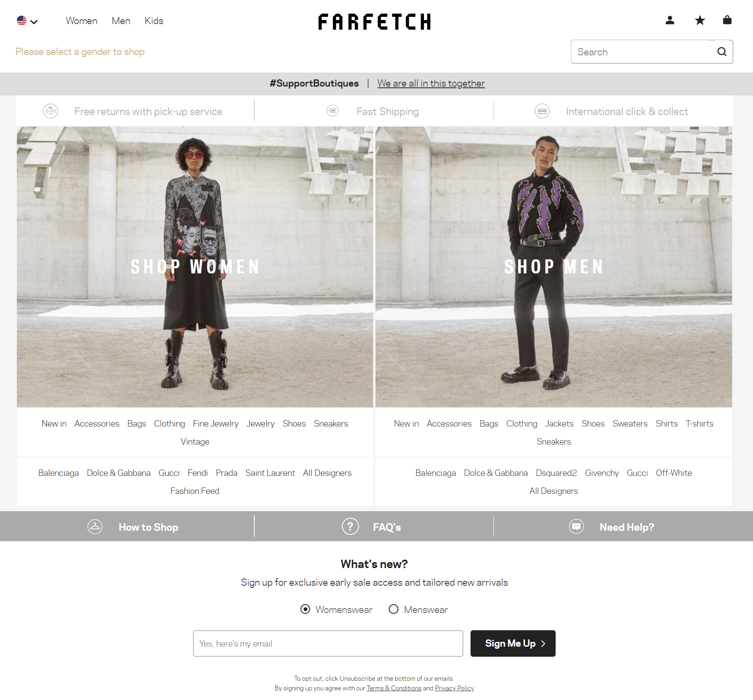The width and height of the screenshot is (753, 700).
Task: Expand the country flag selector
Action: [27, 21]
